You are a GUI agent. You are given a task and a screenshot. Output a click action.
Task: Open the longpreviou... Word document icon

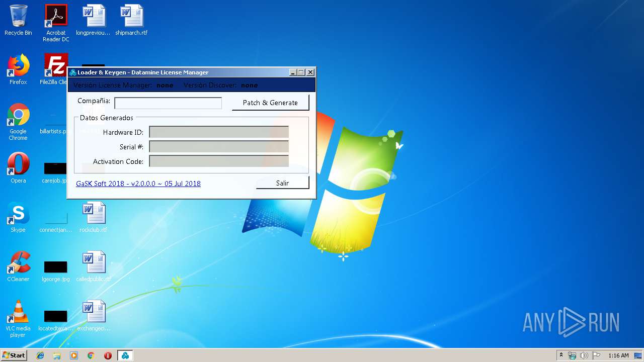coord(94,20)
